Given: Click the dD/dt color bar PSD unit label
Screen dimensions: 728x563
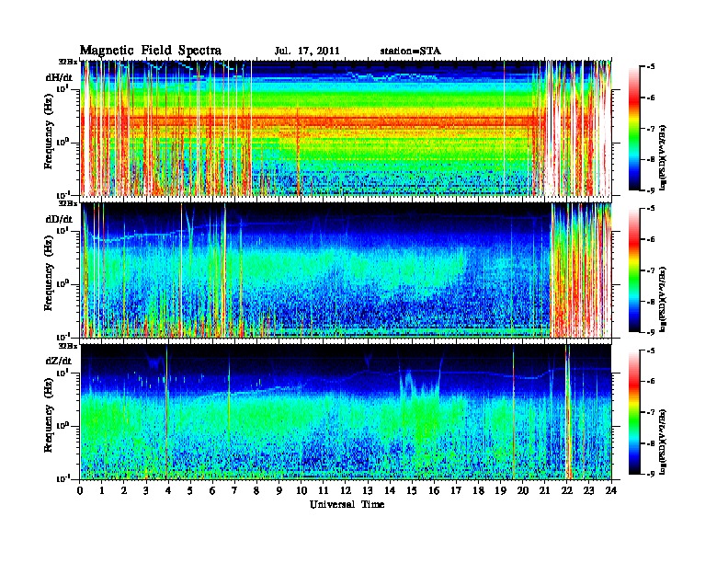Looking at the screenshot, I should [x=664, y=299].
